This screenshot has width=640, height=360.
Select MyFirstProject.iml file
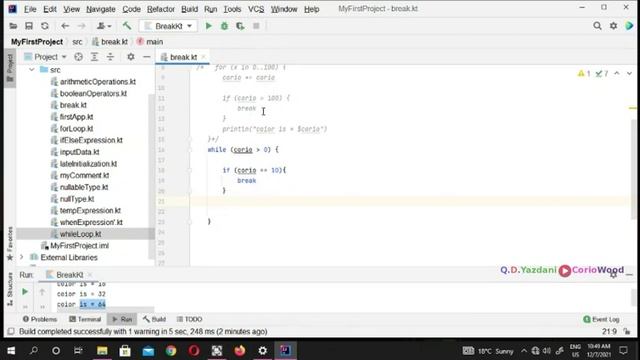tap(80, 246)
